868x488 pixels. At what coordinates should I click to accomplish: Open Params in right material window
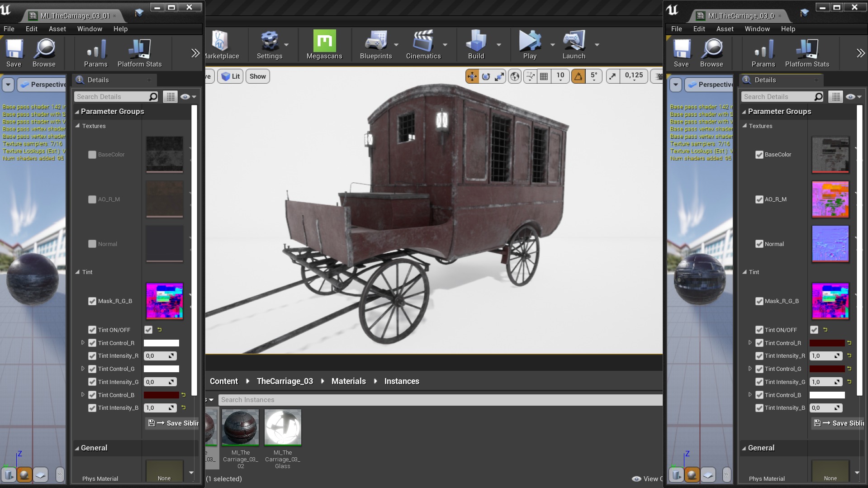[x=764, y=53]
